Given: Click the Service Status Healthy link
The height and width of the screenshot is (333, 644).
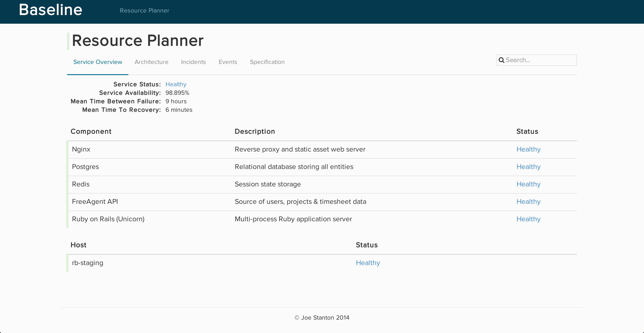Looking at the screenshot, I should point(176,84).
